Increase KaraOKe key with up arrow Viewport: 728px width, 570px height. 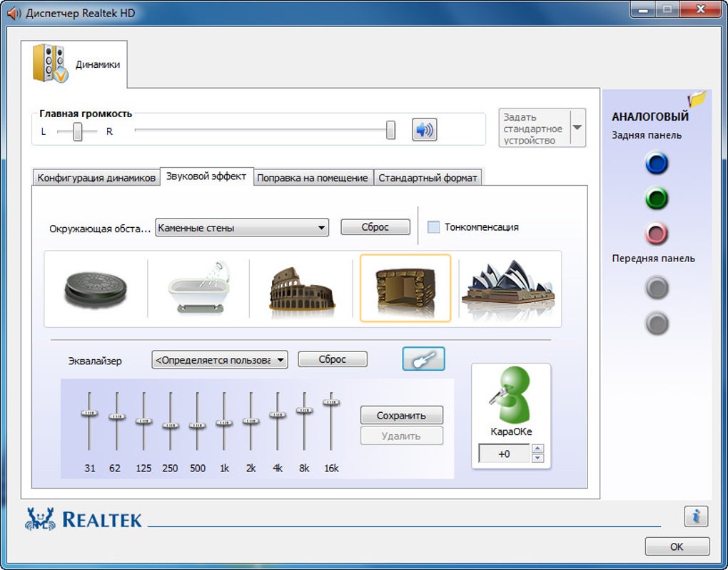pyautogui.click(x=537, y=449)
